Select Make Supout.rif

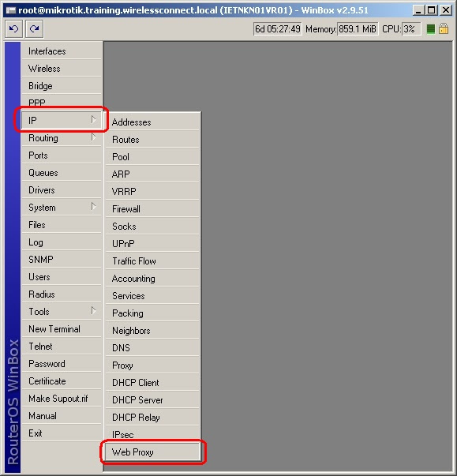pyautogui.click(x=62, y=399)
